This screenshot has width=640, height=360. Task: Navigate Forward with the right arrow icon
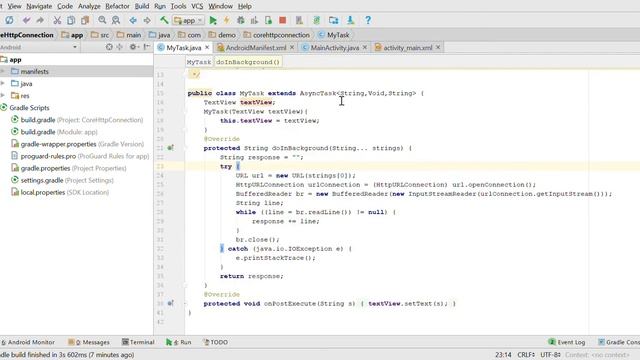[x=147, y=20]
